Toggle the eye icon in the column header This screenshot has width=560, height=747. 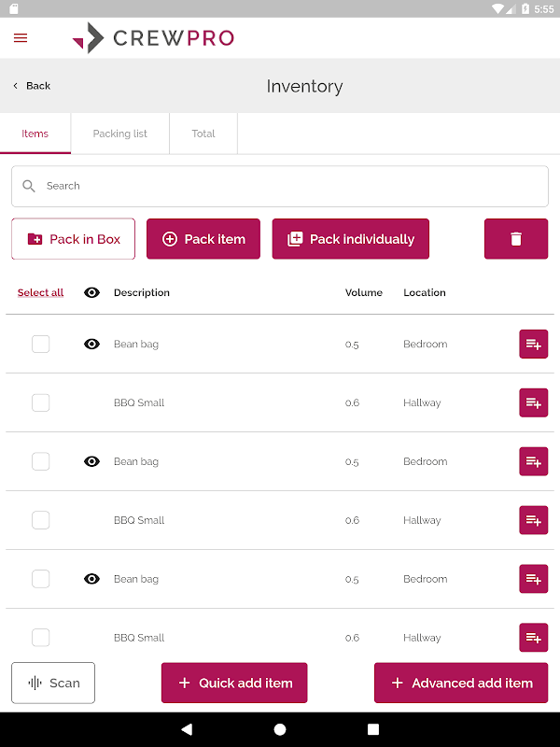[x=91, y=293]
